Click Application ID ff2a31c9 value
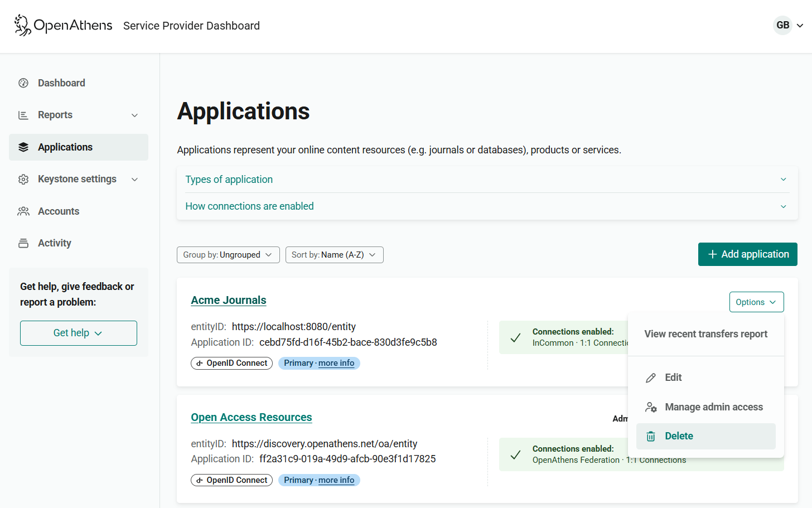The image size is (812, 508). tap(347, 459)
